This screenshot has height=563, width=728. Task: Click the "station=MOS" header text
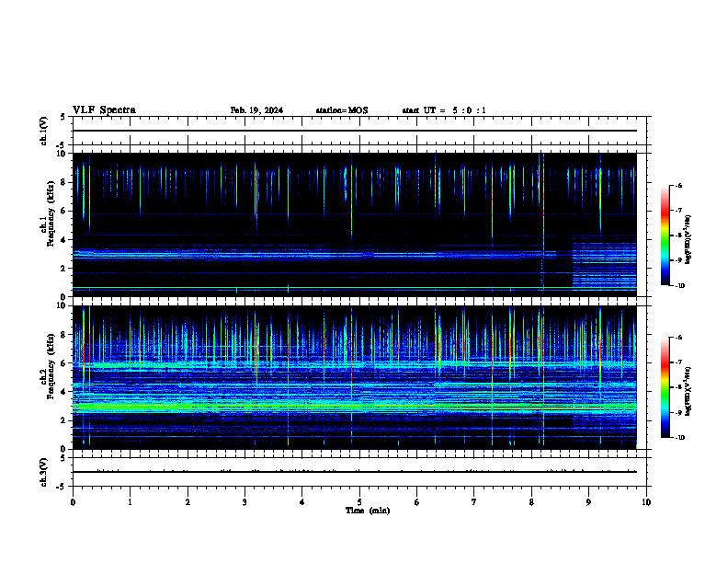pyautogui.click(x=342, y=110)
